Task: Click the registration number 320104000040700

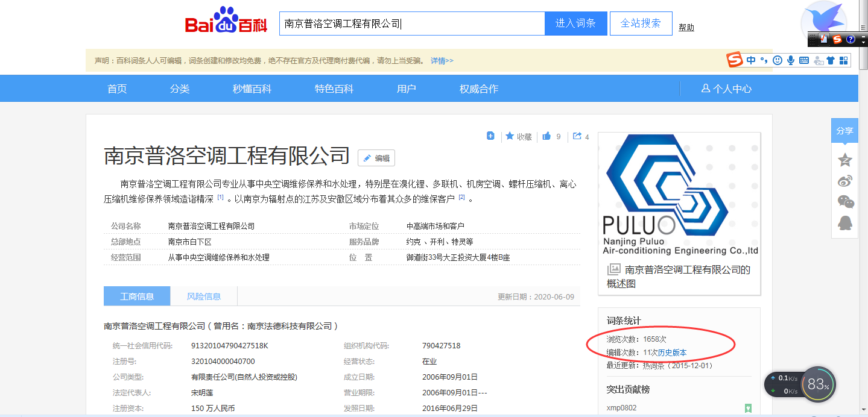Action: (223, 362)
